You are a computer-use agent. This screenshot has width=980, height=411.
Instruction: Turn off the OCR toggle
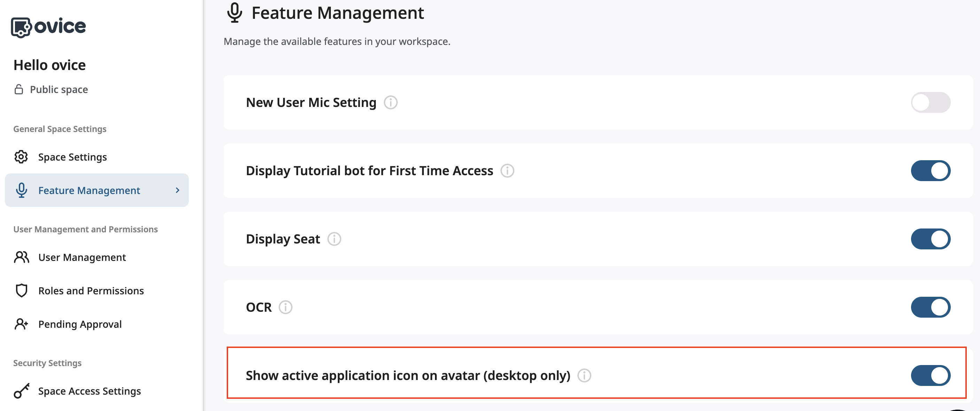pos(931,307)
